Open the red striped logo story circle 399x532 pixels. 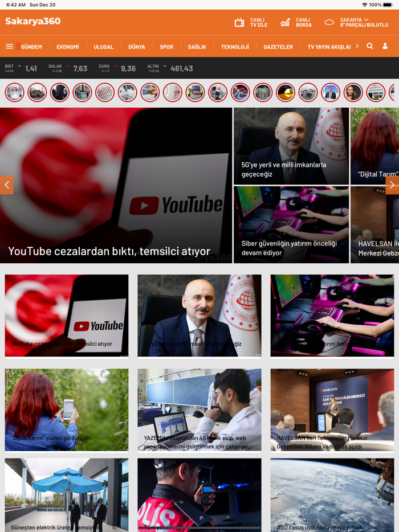pyautogui.click(x=105, y=92)
